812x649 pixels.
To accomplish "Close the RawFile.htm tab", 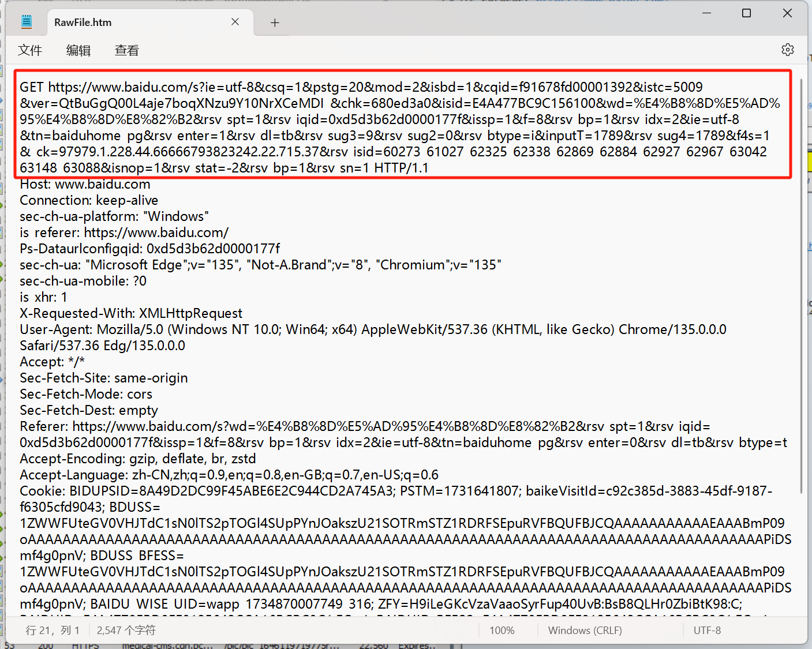I will point(235,22).
